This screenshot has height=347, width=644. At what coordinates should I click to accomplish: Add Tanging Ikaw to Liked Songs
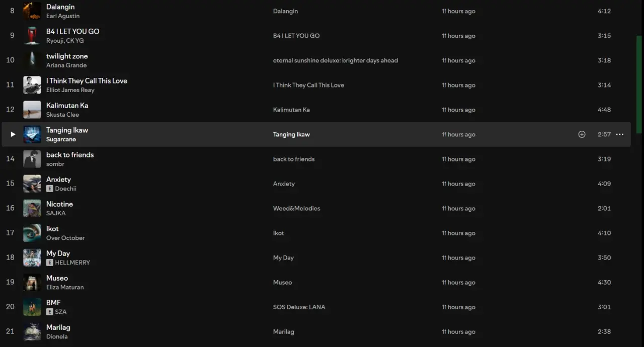pos(582,134)
